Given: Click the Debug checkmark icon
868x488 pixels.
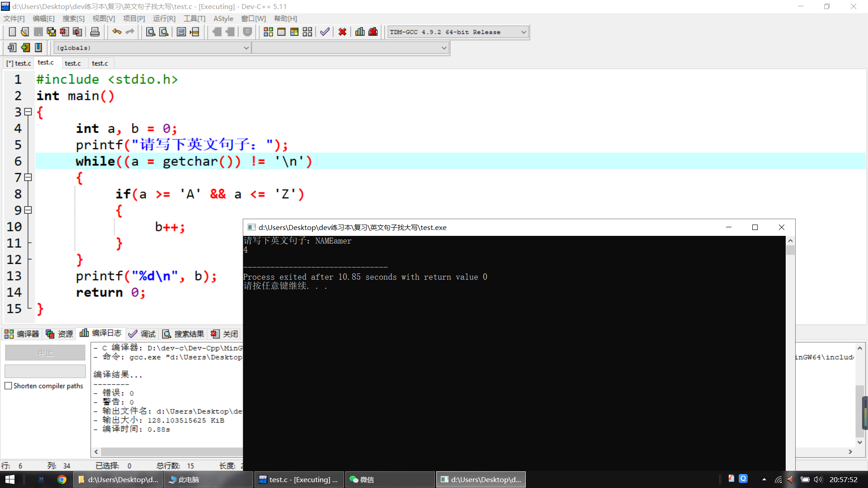Looking at the screenshot, I should pos(325,32).
